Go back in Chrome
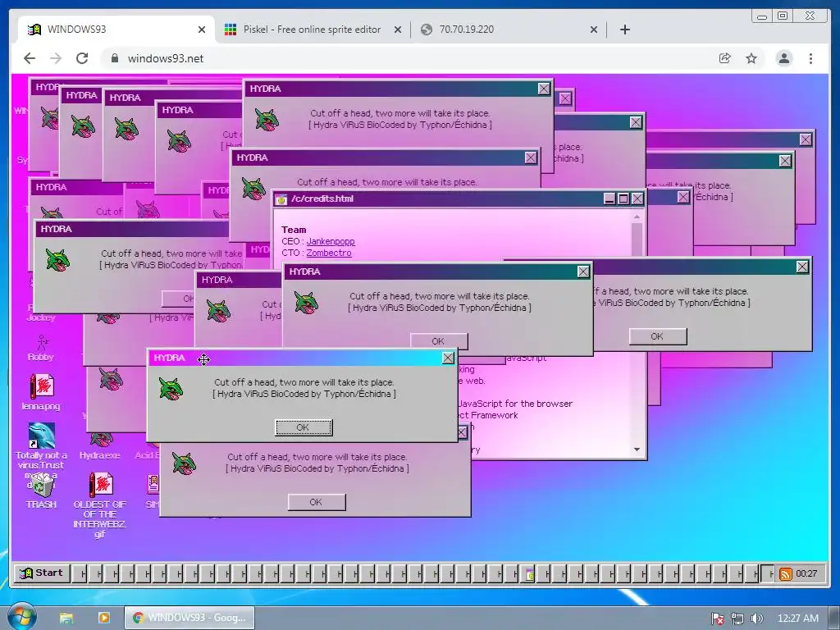 [x=30, y=58]
